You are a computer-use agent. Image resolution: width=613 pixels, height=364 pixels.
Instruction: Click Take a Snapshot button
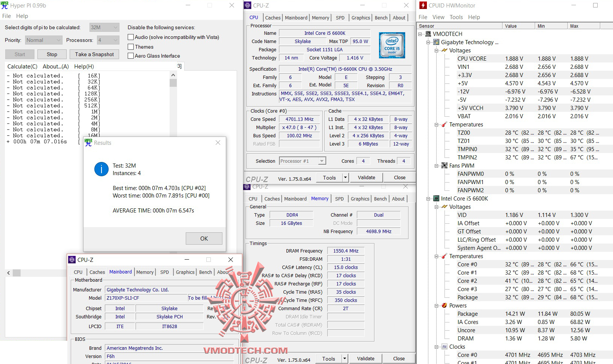[x=94, y=54]
